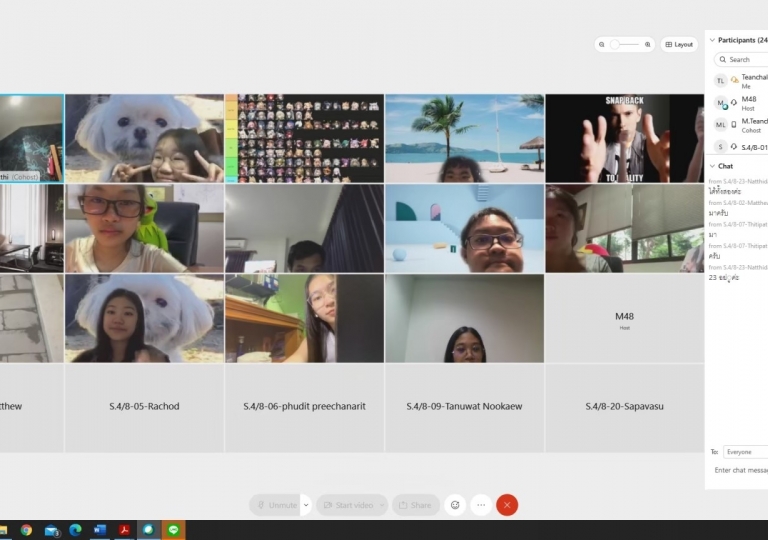Viewport: 768px width, 540px height.
Task: Click the Webex icon on the taskbar
Action: click(148, 530)
